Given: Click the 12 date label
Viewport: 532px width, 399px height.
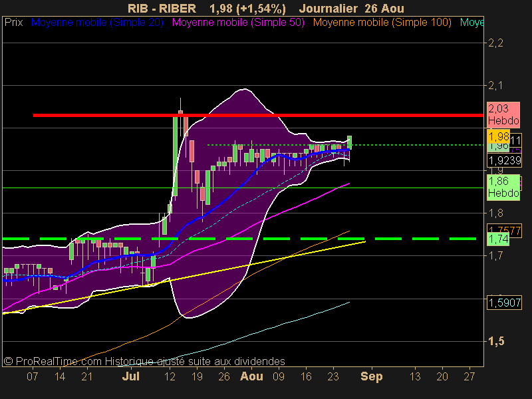Looking at the screenshot, I should click(170, 376).
